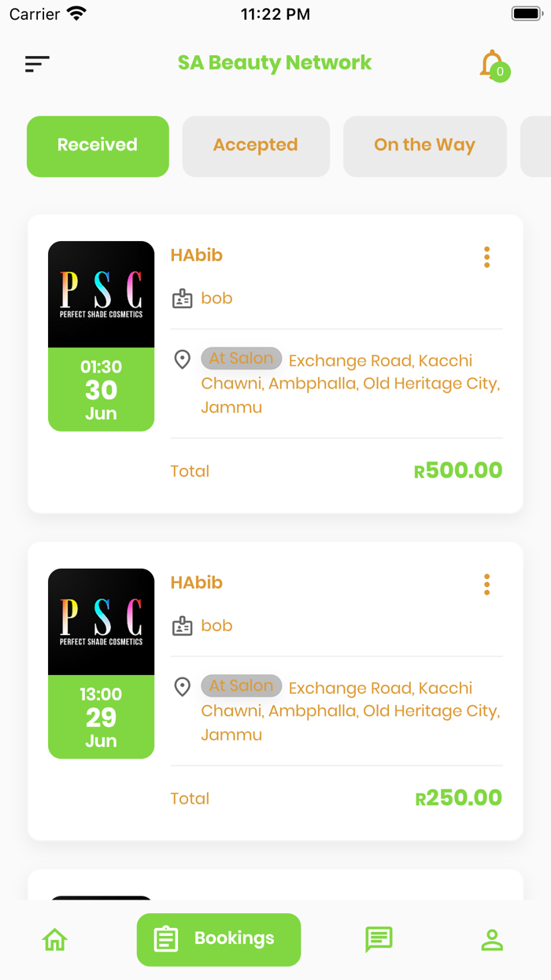Check notifications via the bell icon

(x=492, y=64)
